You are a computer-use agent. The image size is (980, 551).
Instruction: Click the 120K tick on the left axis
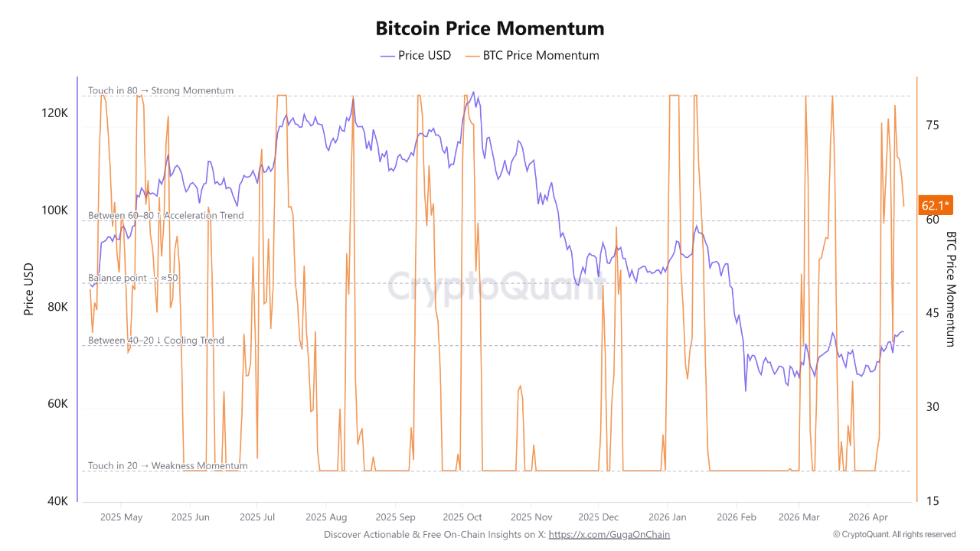pos(54,112)
